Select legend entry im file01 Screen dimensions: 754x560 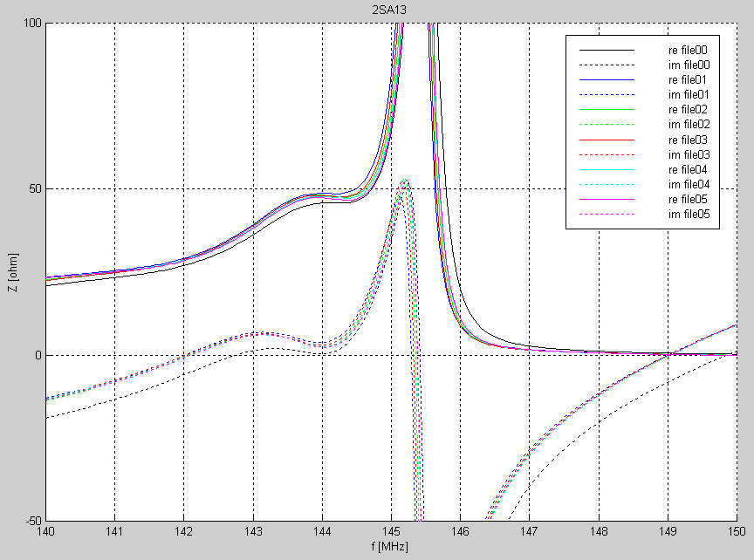[689, 95]
